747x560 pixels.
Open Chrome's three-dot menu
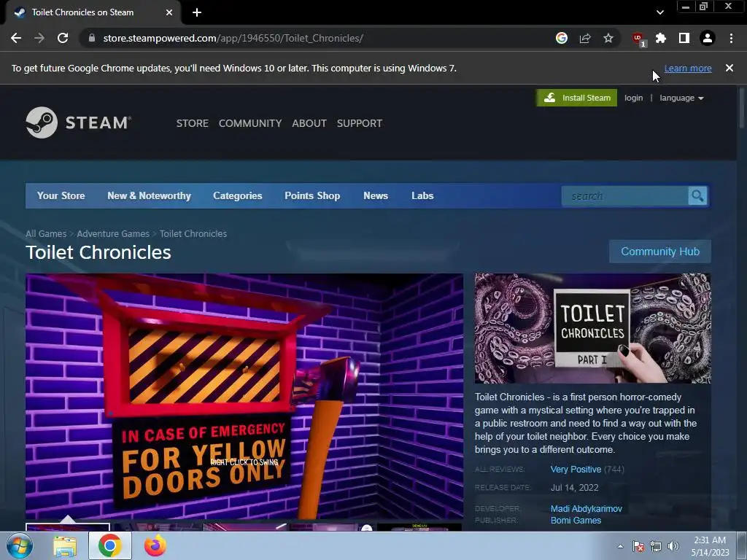(x=731, y=38)
